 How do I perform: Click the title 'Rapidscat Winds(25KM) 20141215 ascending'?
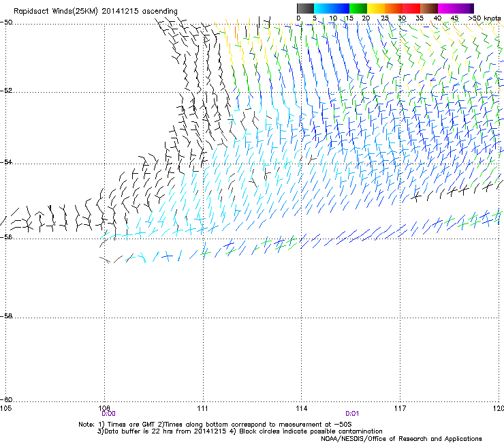95,12
